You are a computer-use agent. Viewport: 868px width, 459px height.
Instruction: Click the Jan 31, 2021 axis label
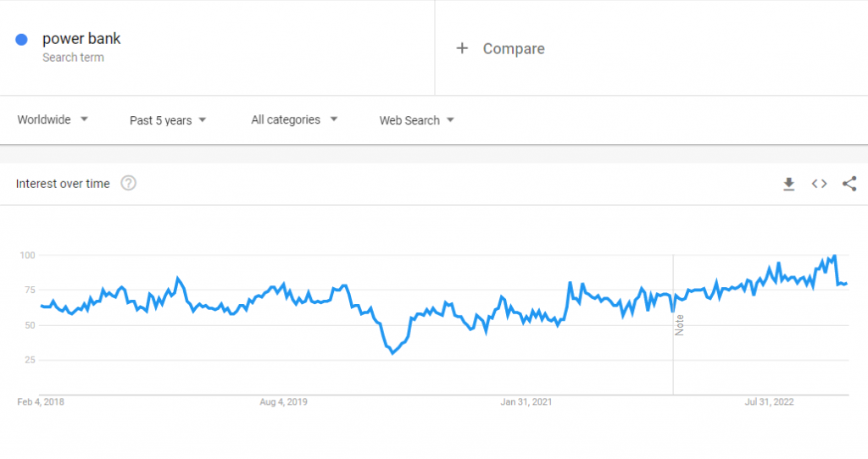[526, 402]
